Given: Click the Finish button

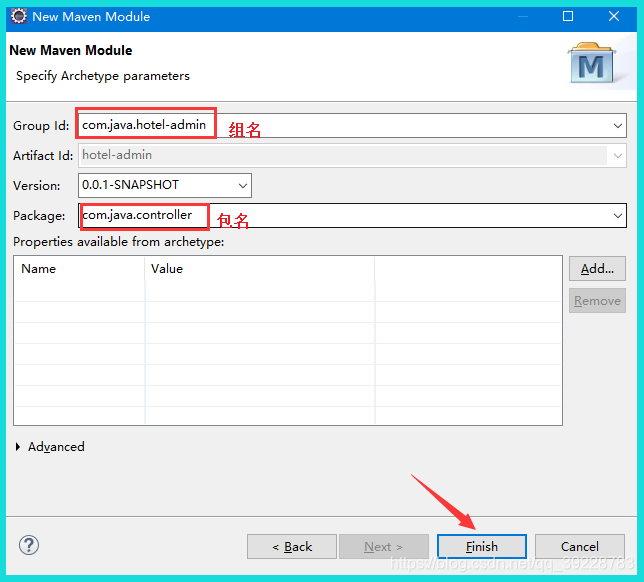Looking at the screenshot, I should [481, 546].
